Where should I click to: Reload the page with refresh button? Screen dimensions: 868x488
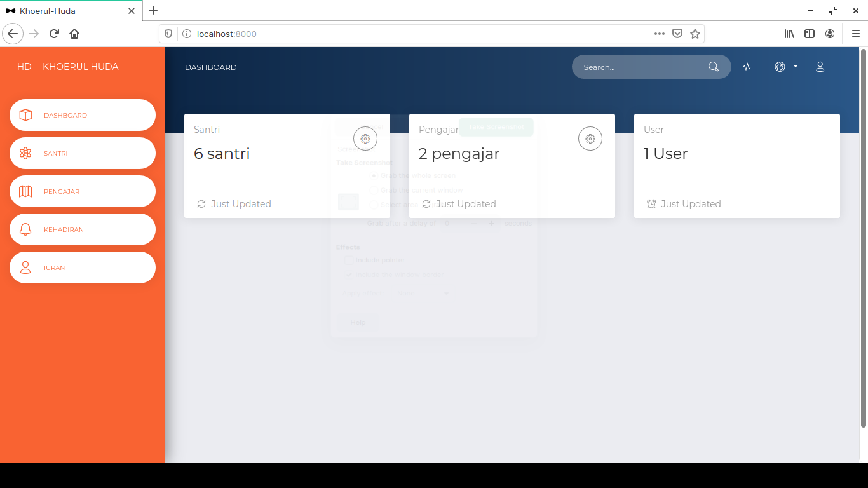click(54, 34)
